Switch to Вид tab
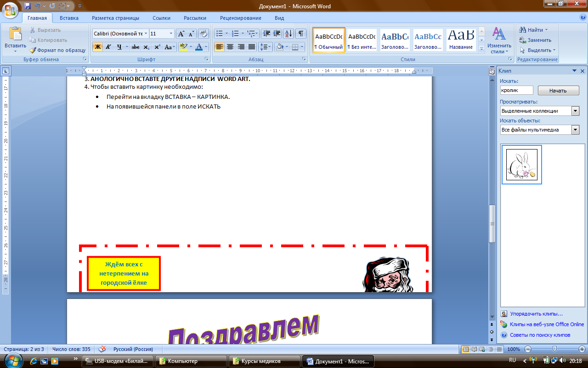Viewport: 588px width, 368px height. (279, 18)
